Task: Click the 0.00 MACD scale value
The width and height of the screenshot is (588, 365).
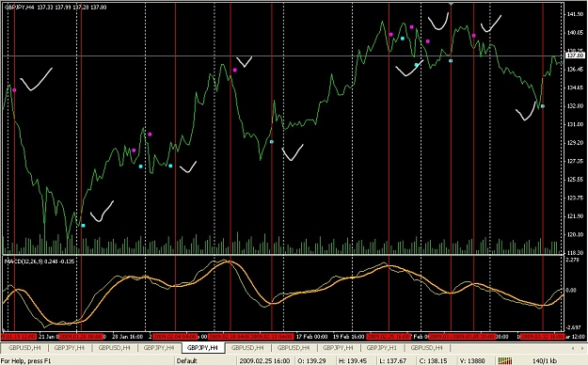Action: point(571,290)
